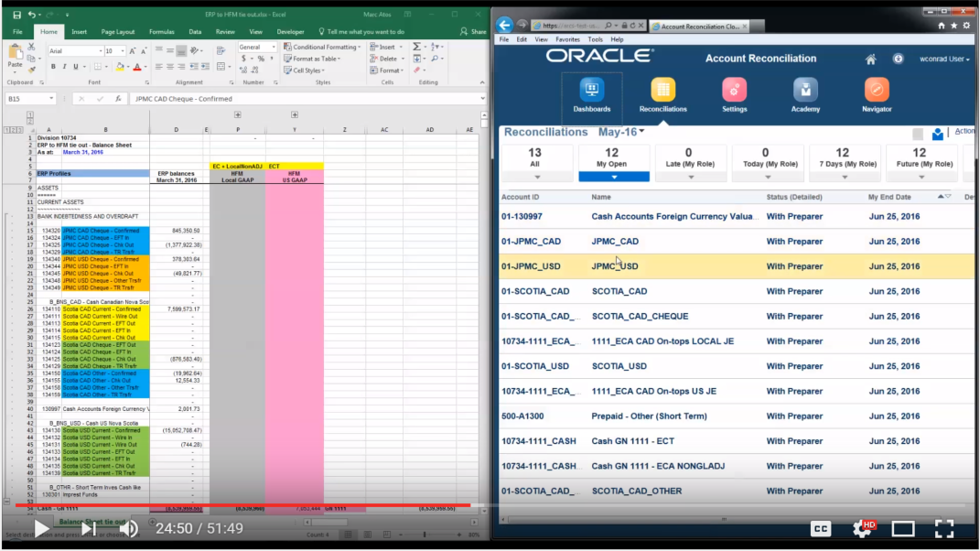
Task: Open the Page Layout ribbon tab
Action: (117, 31)
